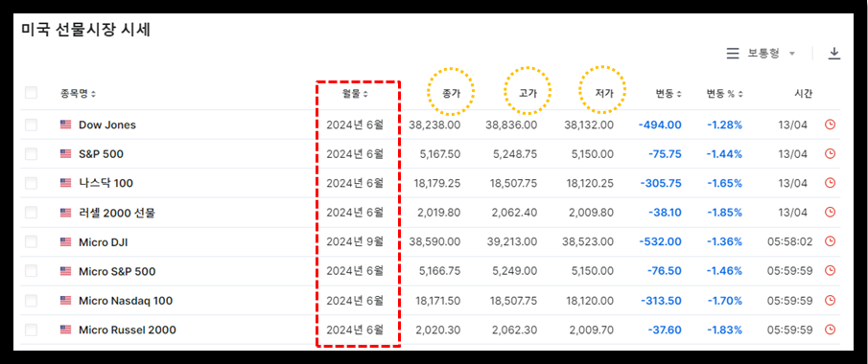868x364 pixels.
Task: Click the 미국 선물시장 시세 title
Action: click(x=85, y=30)
